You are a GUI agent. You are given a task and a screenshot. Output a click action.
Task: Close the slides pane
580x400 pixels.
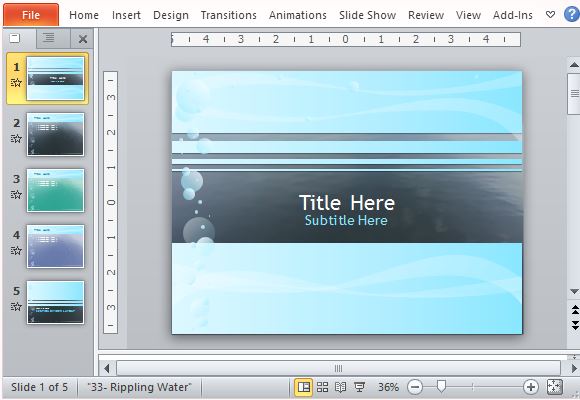click(83, 39)
